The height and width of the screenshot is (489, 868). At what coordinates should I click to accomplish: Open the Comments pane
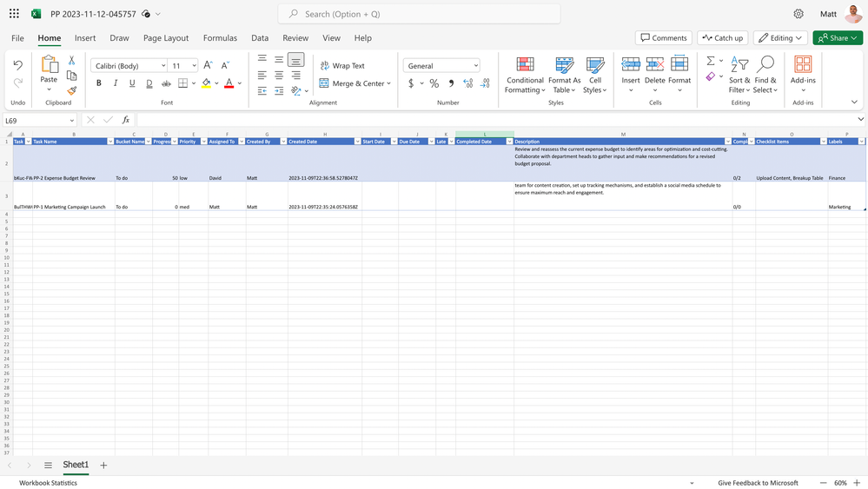(x=663, y=37)
